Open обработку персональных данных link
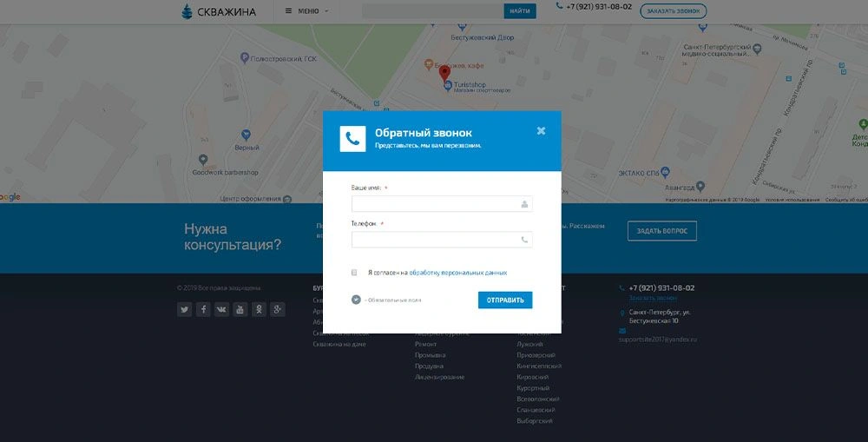868x442 pixels. (x=458, y=273)
